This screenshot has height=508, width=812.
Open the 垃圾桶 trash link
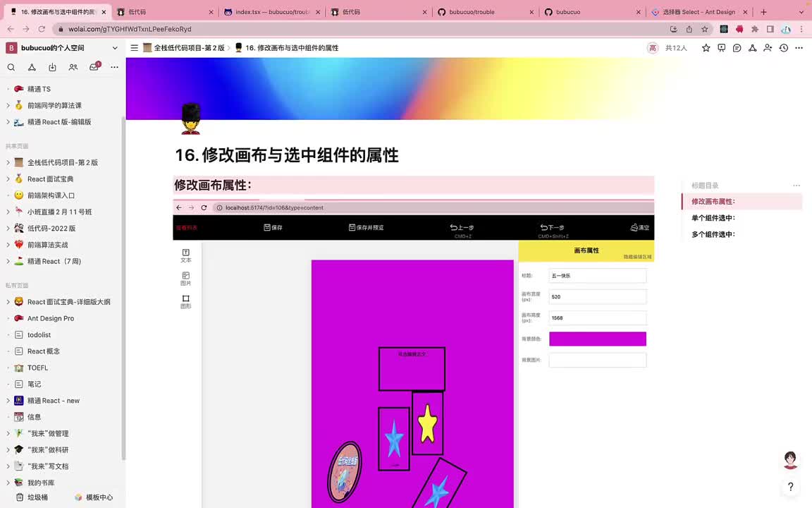32,497
